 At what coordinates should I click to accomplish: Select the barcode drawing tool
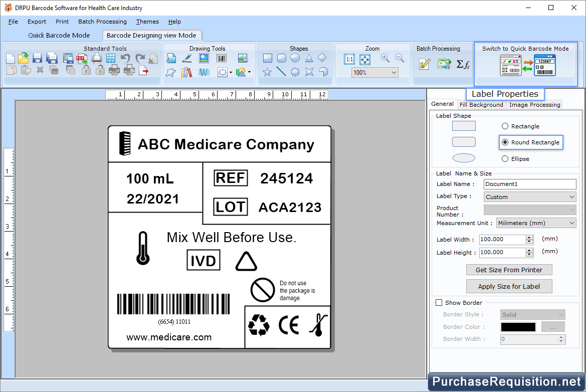222,58
